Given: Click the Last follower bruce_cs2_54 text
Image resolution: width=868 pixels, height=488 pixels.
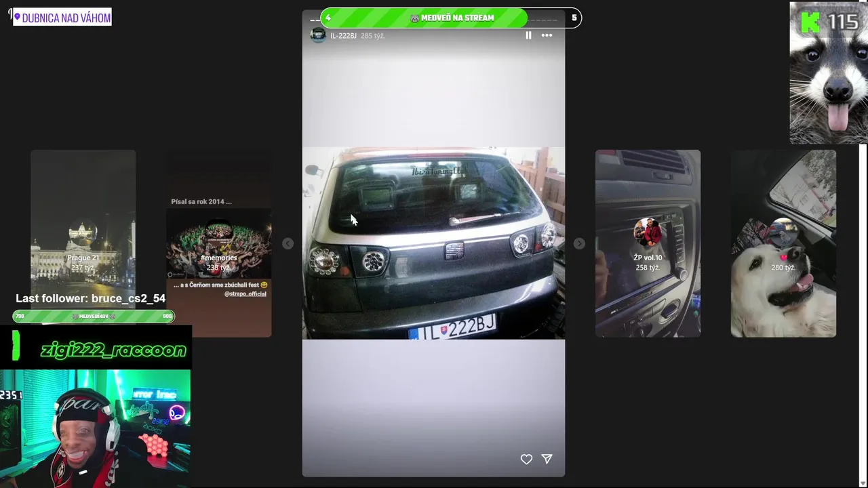Looking at the screenshot, I should 90,298.
